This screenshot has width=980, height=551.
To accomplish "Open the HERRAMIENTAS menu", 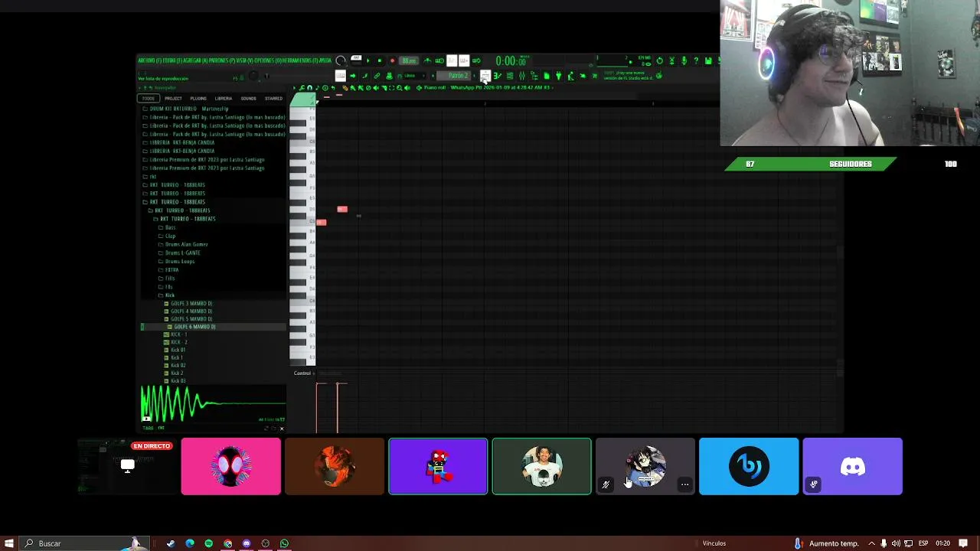I will pyautogui.click(x=299, y=60).
